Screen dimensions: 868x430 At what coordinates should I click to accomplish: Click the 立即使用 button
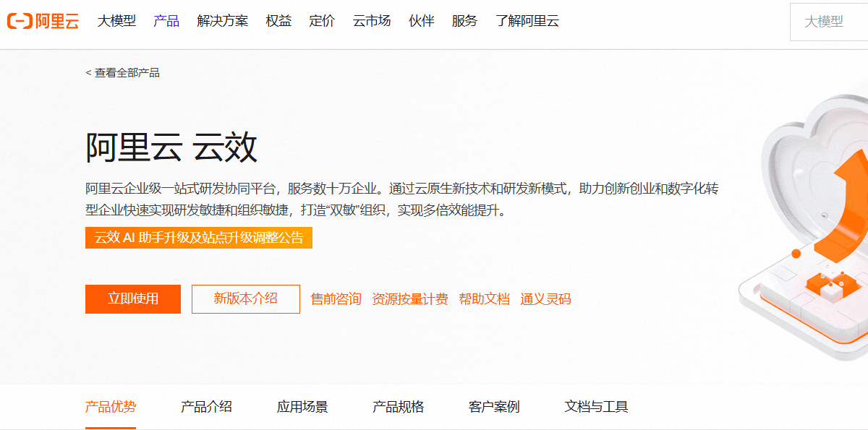133,299
